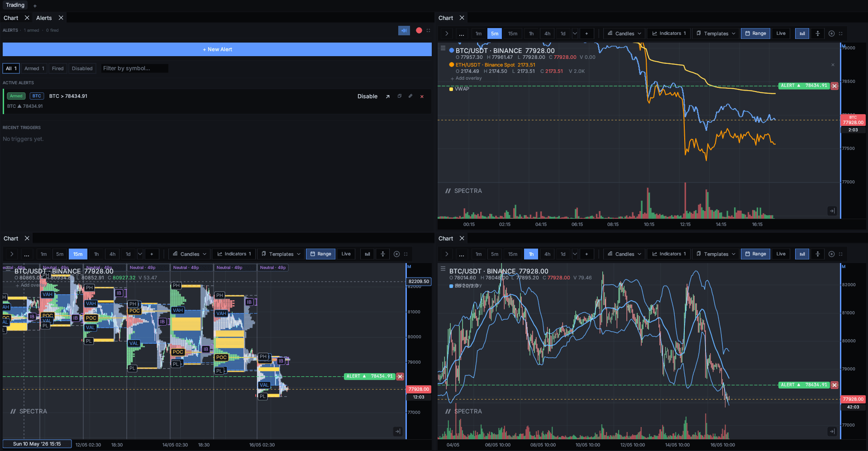Open Candles chart type dropdown in top-right chart
The height and width of the screenshot is (451, 868).
pos(624,34)
